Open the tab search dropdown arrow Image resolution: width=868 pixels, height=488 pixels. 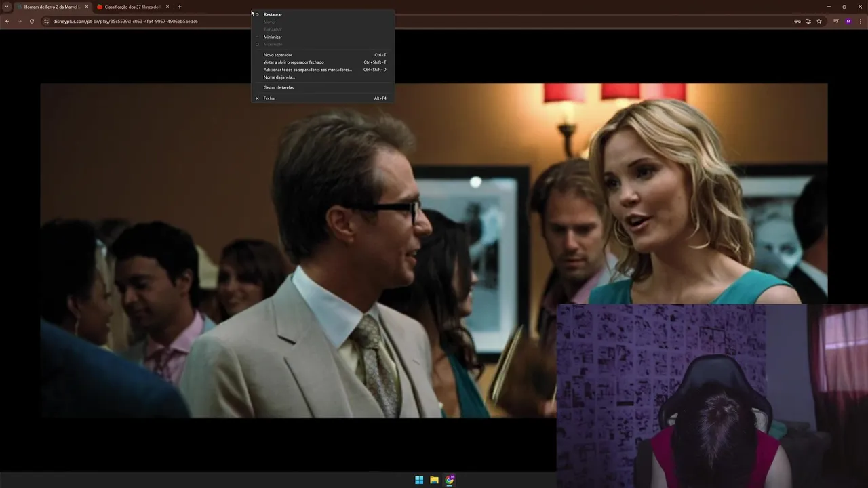7,7
